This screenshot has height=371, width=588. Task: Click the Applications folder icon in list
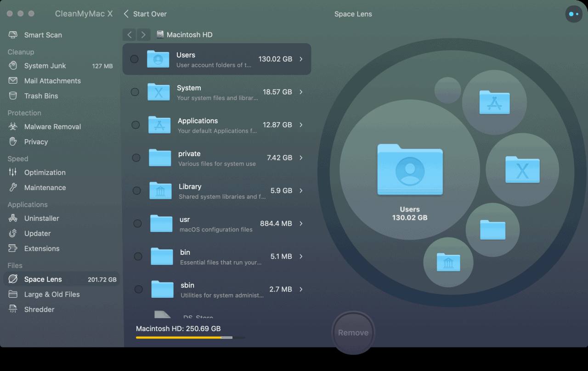pos(159,125)
